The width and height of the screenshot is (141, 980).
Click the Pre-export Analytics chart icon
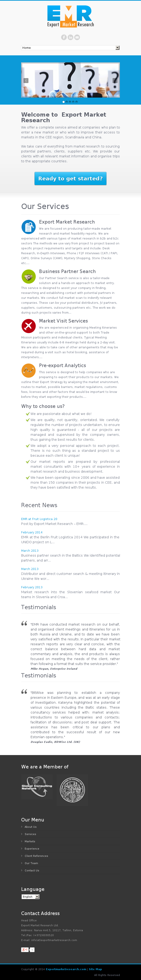pos(29,371)
